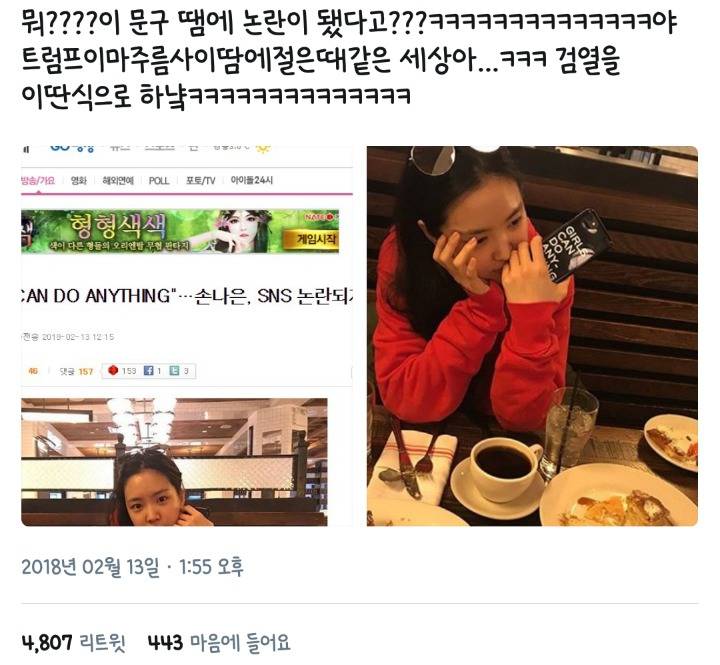This screenshot has width=720, height=665.
Task: Click the tweet text body
Action: pyautogui.click(x=349, y=60)
